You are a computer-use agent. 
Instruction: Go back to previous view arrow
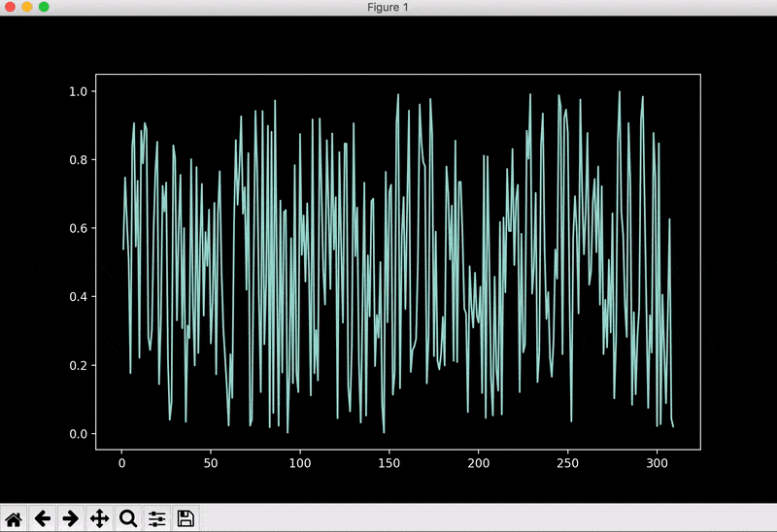click(43, 518)
